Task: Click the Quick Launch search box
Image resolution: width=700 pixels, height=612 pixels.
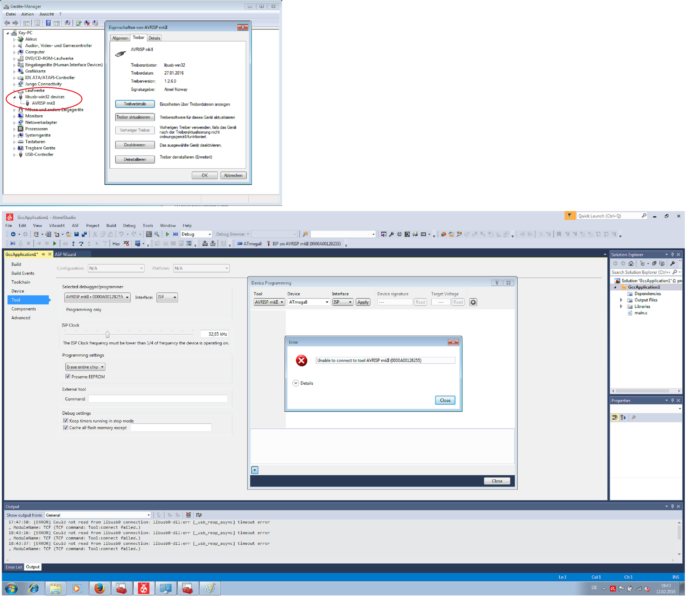Action: 611,216
